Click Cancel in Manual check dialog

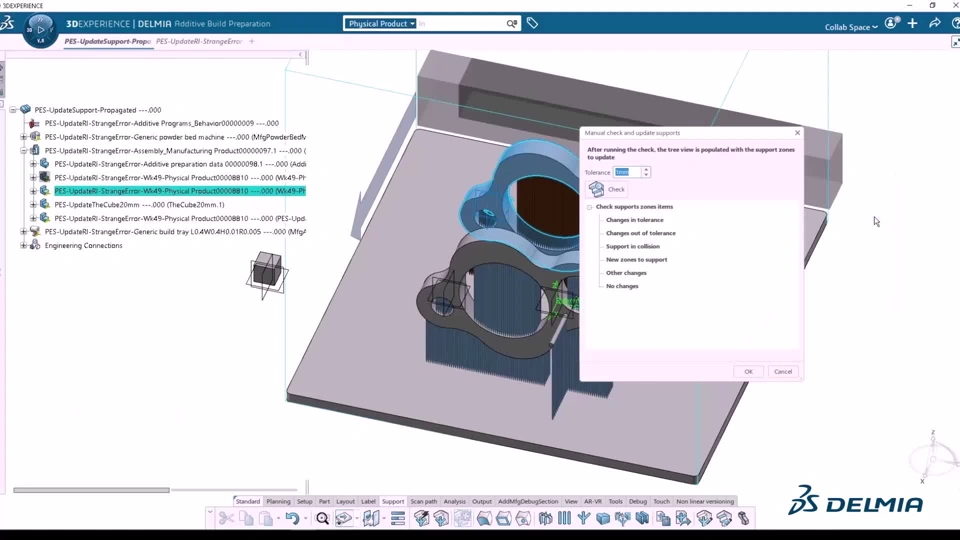point(783,372)
